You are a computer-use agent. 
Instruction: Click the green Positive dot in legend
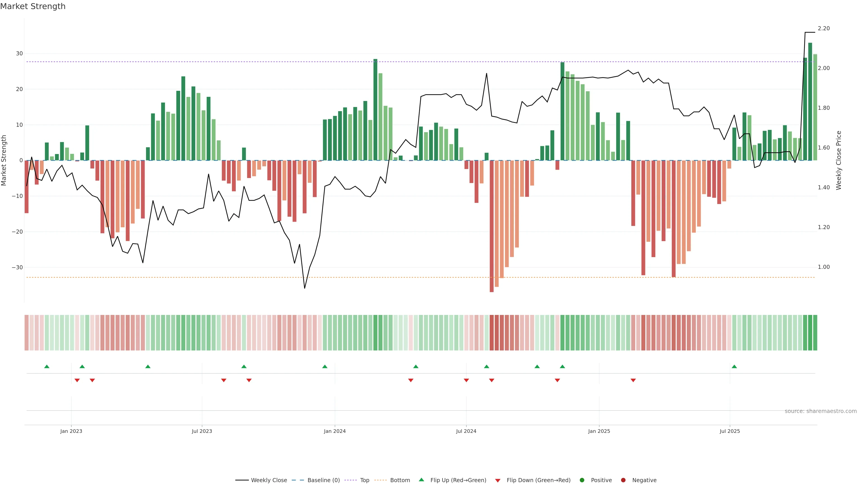(582, 480)
